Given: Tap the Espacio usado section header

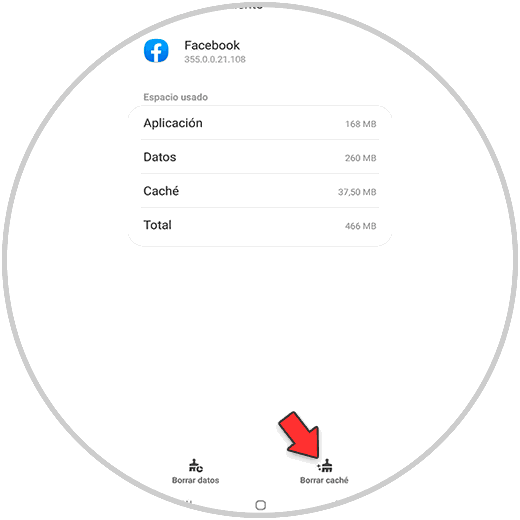Looking at the screenshot, I should coord(176,97).
